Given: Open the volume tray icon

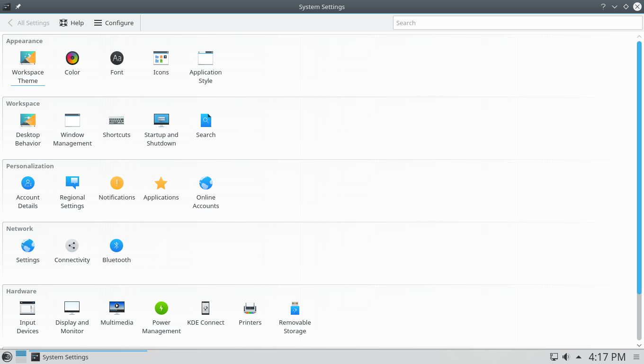Looking at the screenshot, I should 566,357.
